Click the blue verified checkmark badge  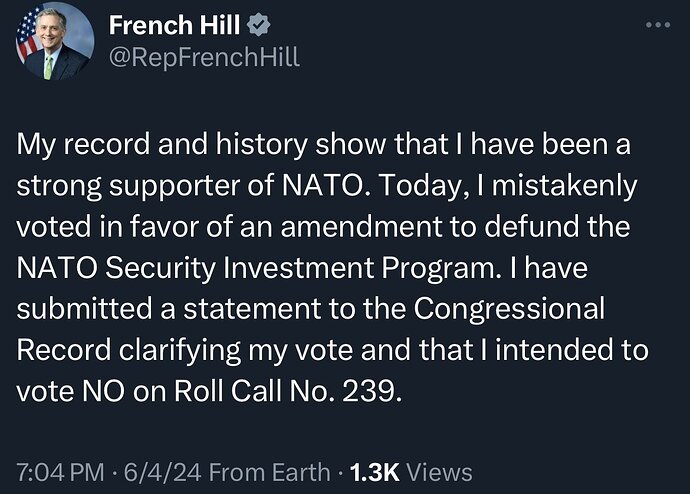(255, 24)
